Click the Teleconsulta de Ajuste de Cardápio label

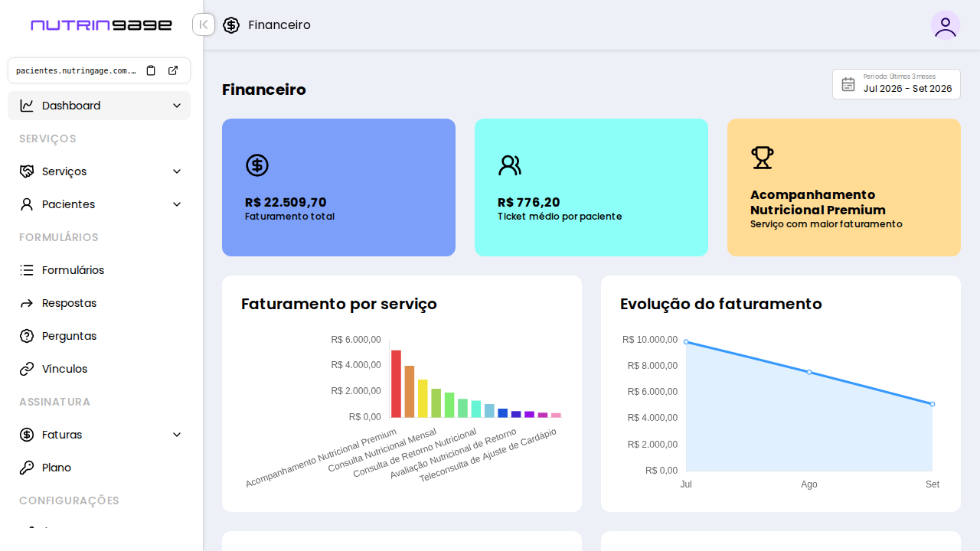pos(488,455)
